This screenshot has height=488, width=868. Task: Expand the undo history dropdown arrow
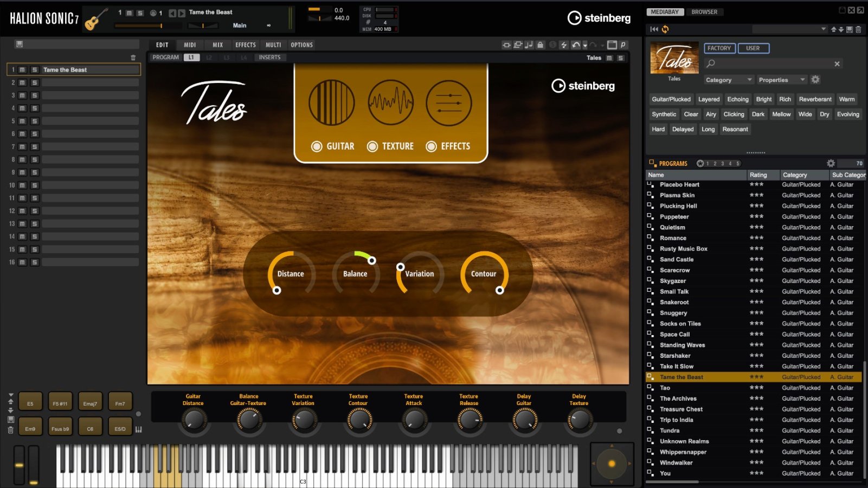click(585, 46)
